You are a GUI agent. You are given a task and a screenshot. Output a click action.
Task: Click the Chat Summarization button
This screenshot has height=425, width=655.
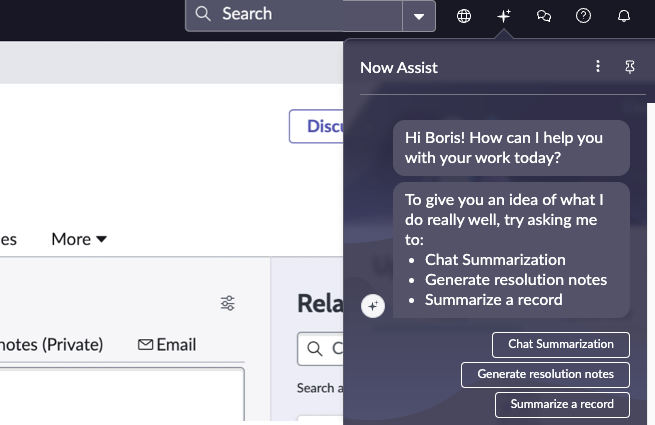pos(561,345)
